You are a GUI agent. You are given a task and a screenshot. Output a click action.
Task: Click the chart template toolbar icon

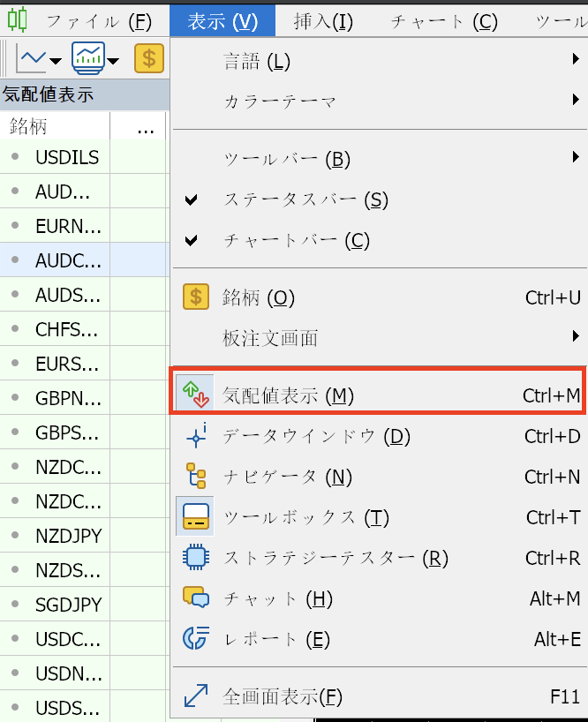(x=88, y=59)
